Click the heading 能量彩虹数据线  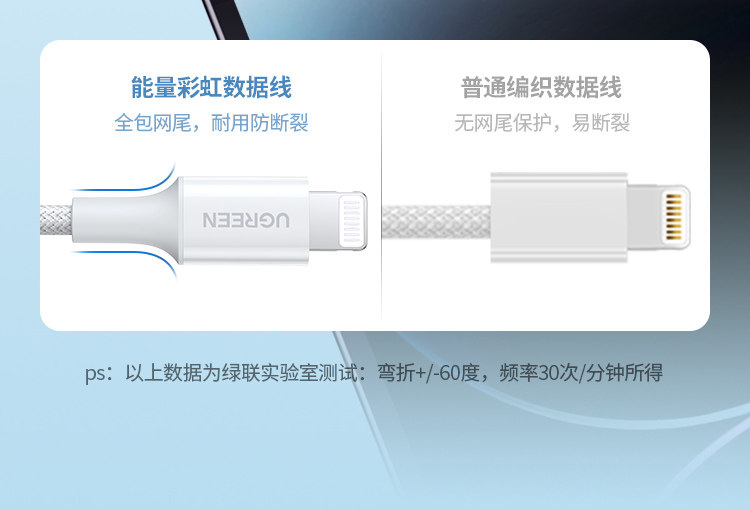(211, 88)
